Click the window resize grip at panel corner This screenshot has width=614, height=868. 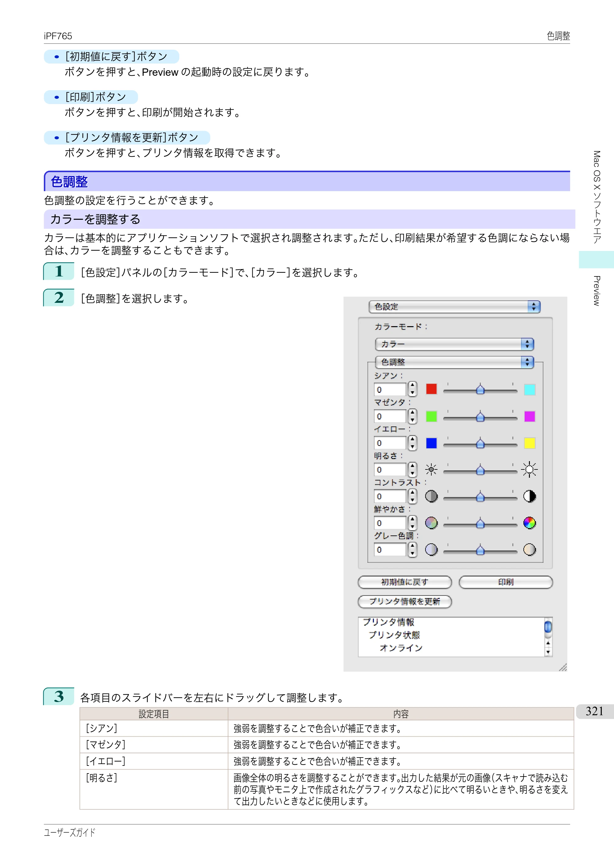(x=562, y=667)
